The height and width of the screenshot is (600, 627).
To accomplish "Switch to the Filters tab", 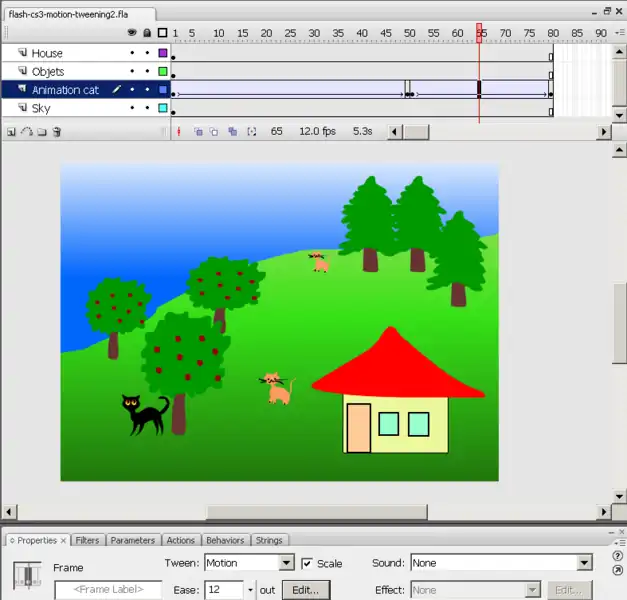I will pos(87,540).
